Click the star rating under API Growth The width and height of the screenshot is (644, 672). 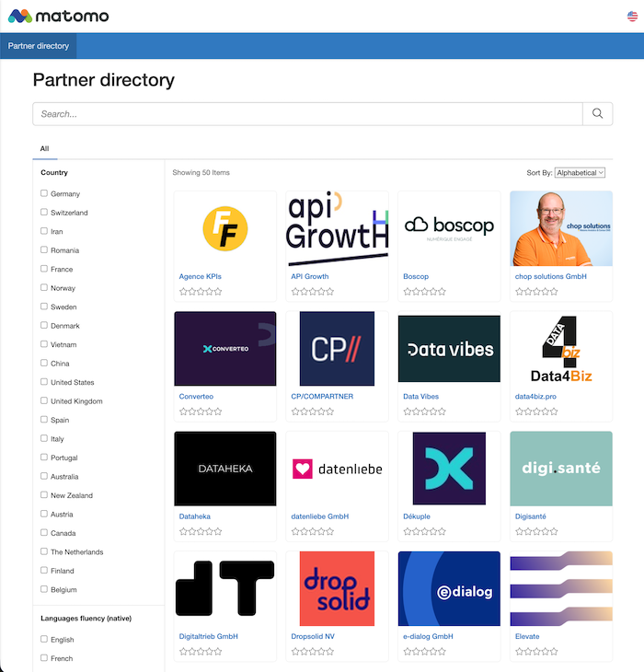coord(314,291)
